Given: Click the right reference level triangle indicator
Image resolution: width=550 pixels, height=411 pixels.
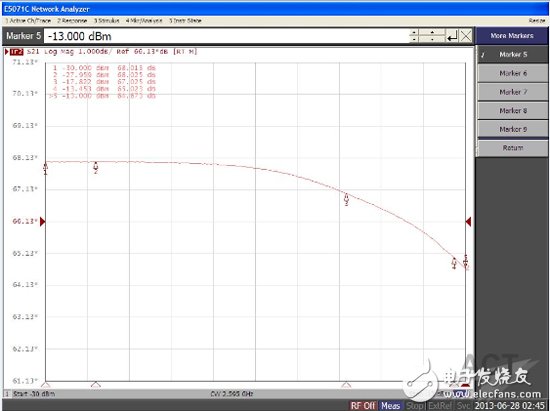Looking at the screenshot, I should (x=468, y=222).
